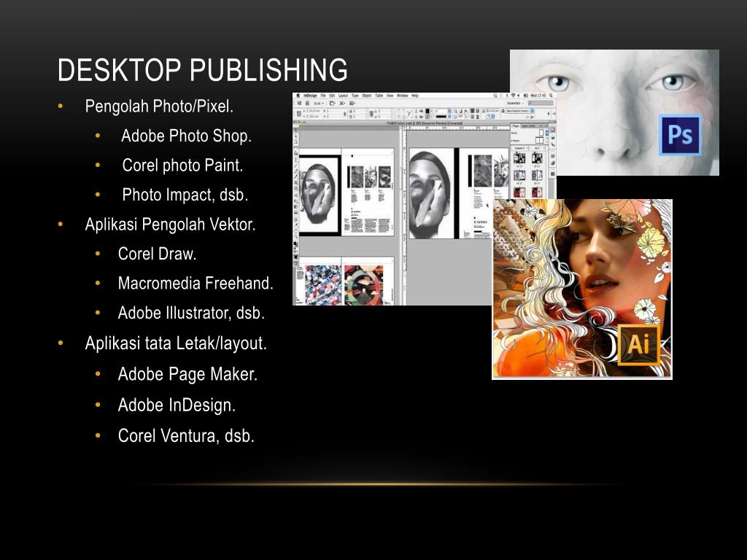Click the InDesign document title bar
Screen dimensions: 747x560
(424, 123)
